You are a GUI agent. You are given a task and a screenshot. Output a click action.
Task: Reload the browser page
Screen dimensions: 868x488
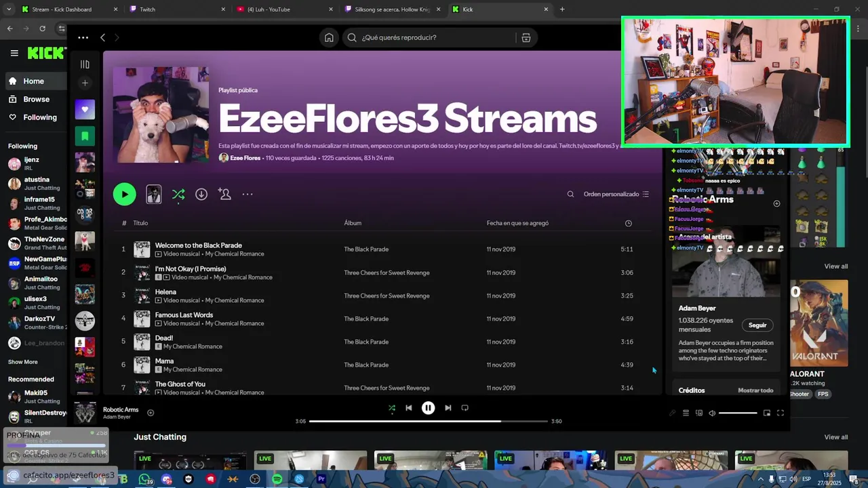42,28
